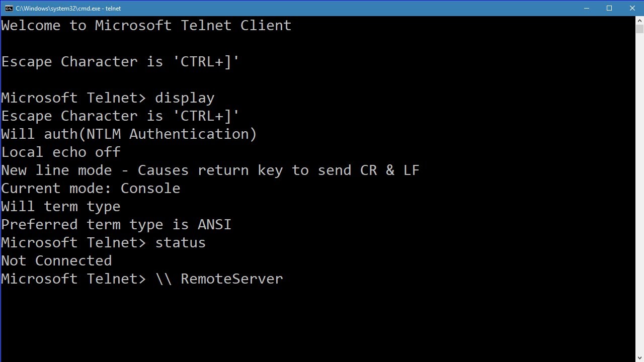Click the 'RemoteServer' text on the prompt line
644x362 pixels.
click(231, 279)
